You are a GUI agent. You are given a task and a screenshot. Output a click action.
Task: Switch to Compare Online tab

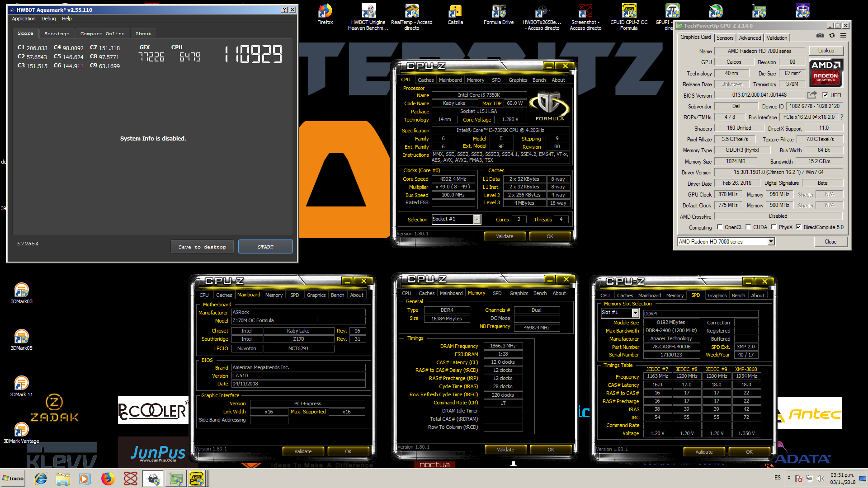102,33
